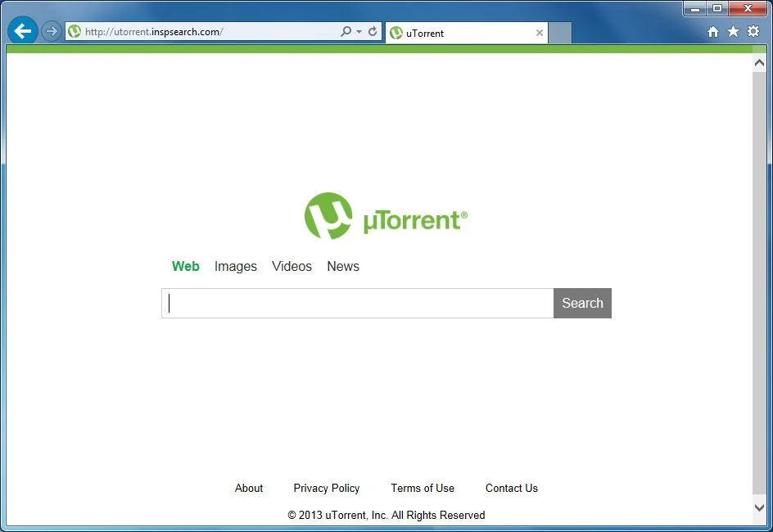Image resolution: width=773 pixels, height=532 pixels.
Task: Select the Web search category
Action: (185, 266)
